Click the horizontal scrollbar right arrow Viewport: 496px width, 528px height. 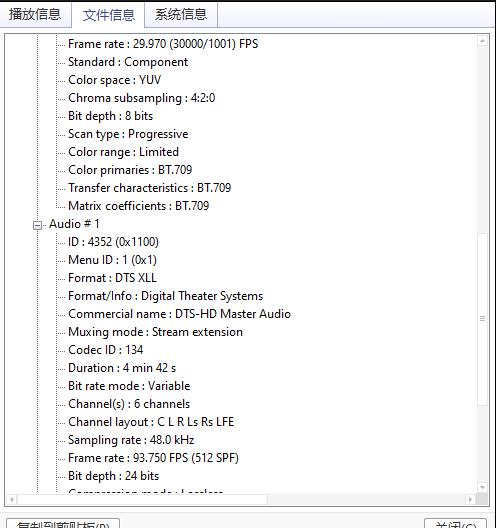[x=470, y=499]
